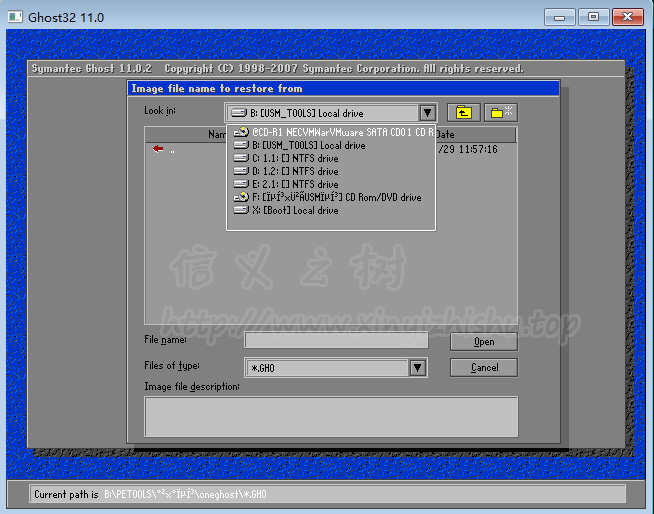Collapse the Look in dropdown arrow
Screen dimensions: 654x514
pyautogui.click(x=427, y=113)
